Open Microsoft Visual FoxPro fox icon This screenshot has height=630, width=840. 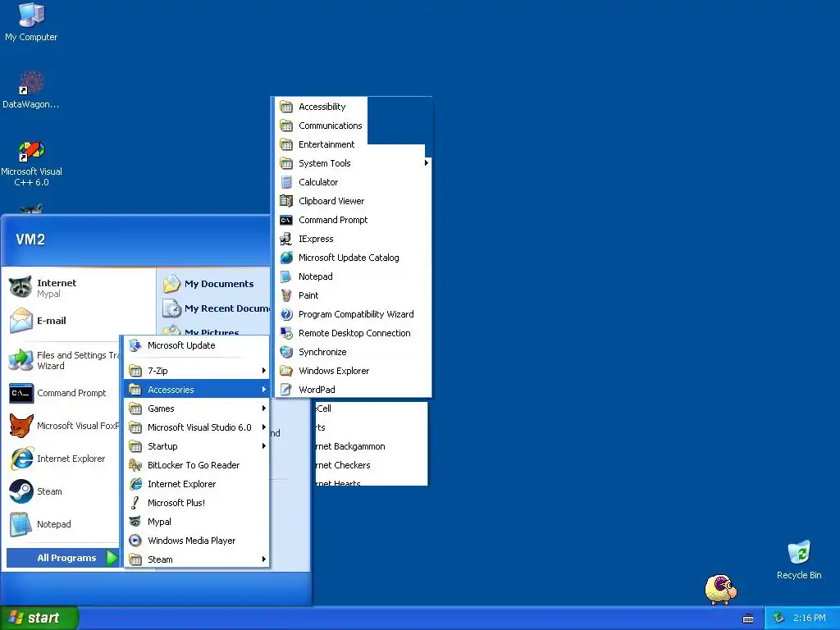[21, 426]
